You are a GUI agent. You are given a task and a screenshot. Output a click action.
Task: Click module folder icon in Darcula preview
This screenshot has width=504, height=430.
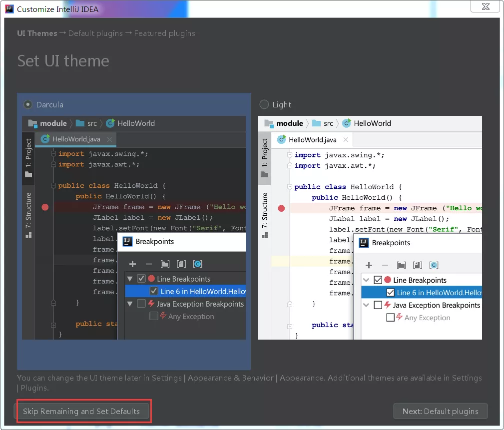pos(33,123)
